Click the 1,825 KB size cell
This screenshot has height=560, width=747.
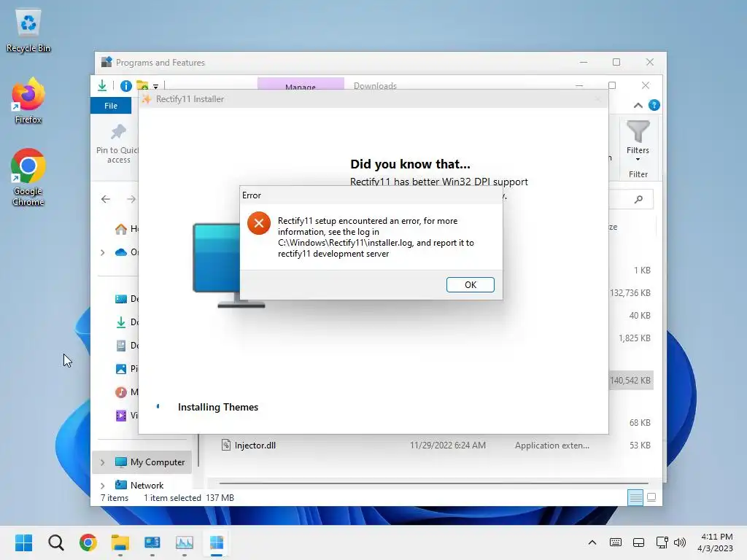tap(634, 338)
